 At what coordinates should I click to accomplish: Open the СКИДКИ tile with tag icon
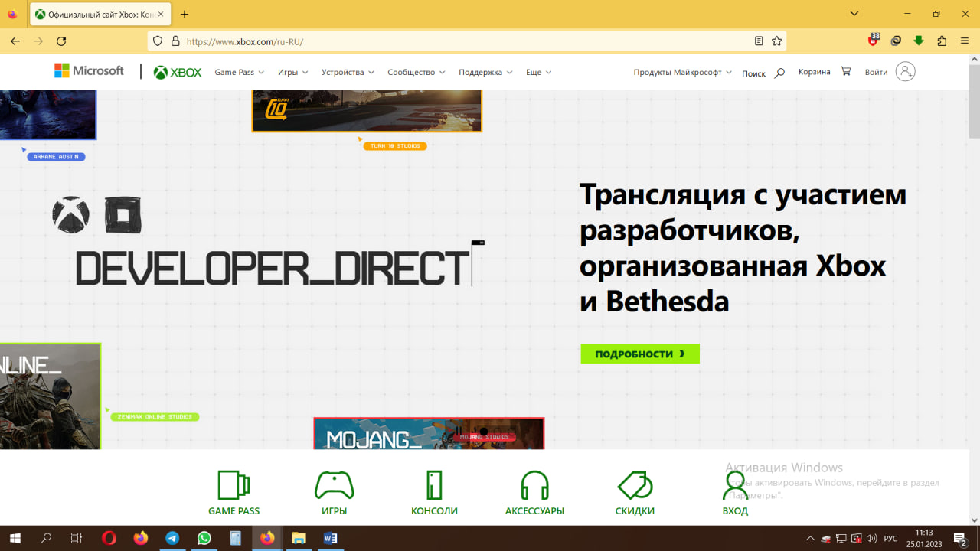click(635, 492)
